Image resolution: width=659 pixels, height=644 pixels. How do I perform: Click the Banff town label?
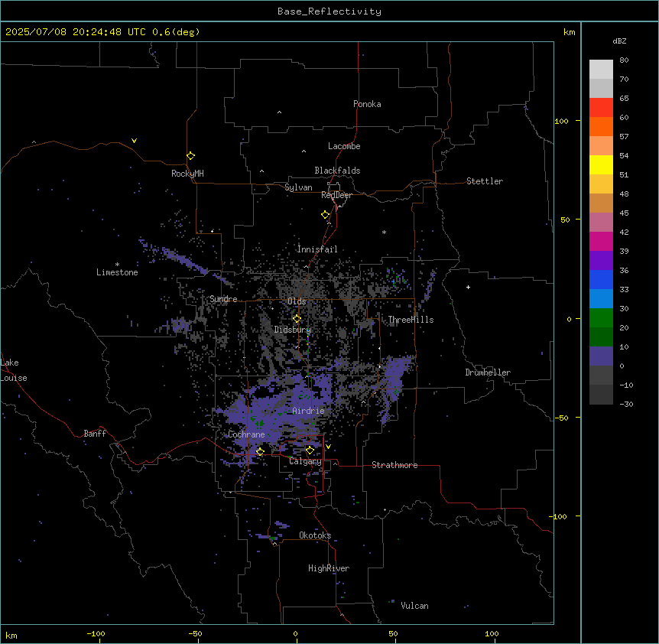pos(95,434)
